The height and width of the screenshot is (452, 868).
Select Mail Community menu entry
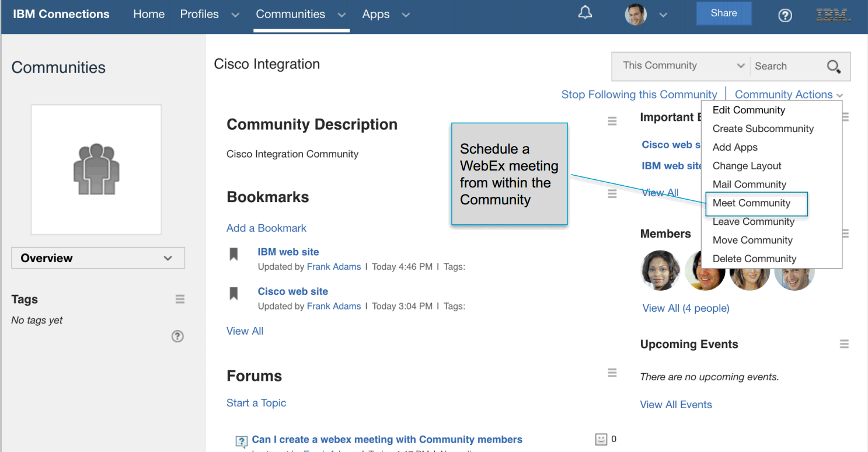[x=750, y=185]
